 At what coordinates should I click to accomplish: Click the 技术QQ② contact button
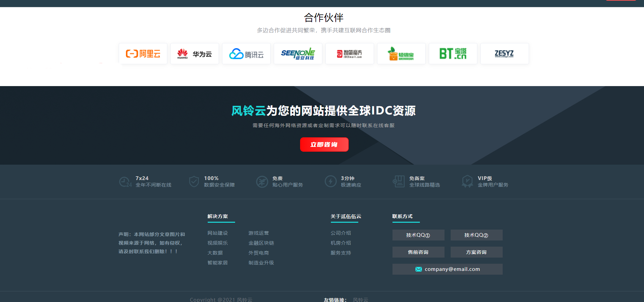pyautogui.click(x=477, y=235)
